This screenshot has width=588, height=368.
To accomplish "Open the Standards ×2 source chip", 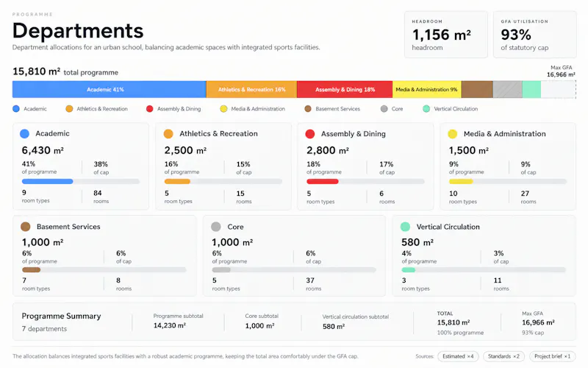I will tap(503, 356).
